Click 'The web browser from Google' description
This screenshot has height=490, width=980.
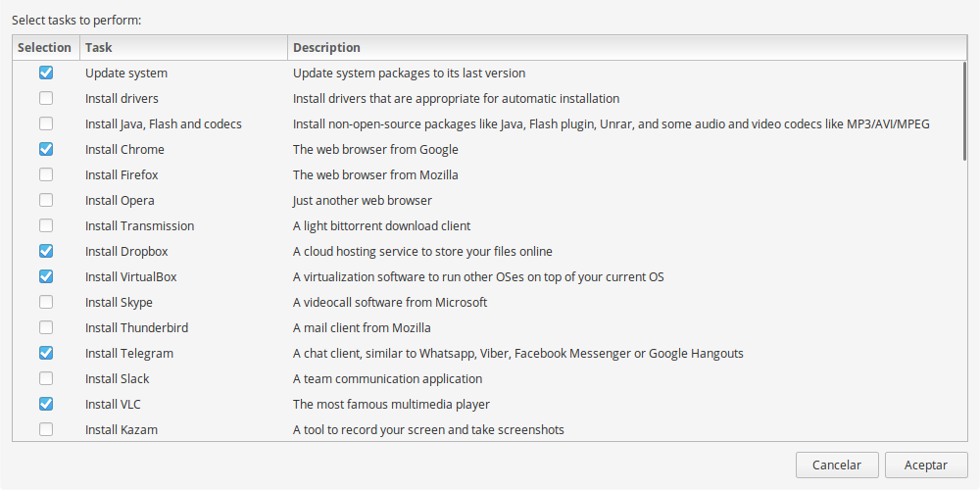coord(375,149)
